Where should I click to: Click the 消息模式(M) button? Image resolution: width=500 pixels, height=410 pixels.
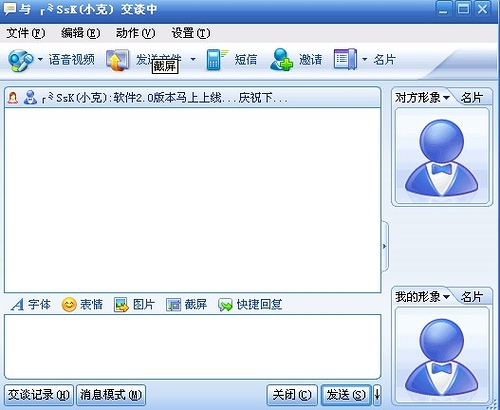pyautogui.click(x=111, y=395)
